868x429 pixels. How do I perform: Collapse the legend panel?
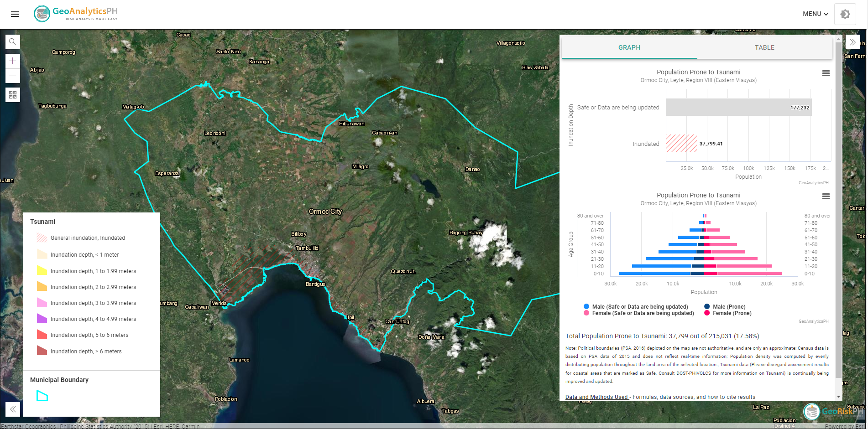[13, 409]
